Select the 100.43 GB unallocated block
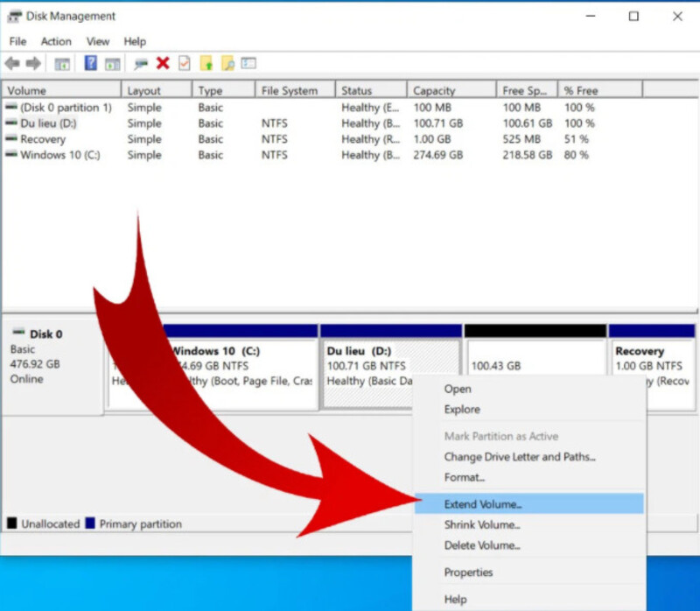 click(x=535, y=356)
